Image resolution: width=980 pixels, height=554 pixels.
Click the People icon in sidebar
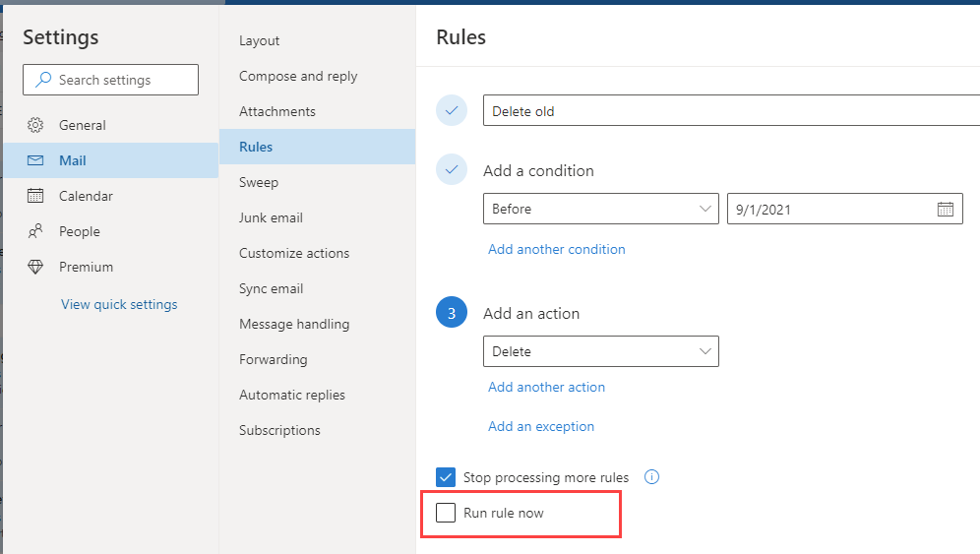pyautogui.click(x=35, y=231)
